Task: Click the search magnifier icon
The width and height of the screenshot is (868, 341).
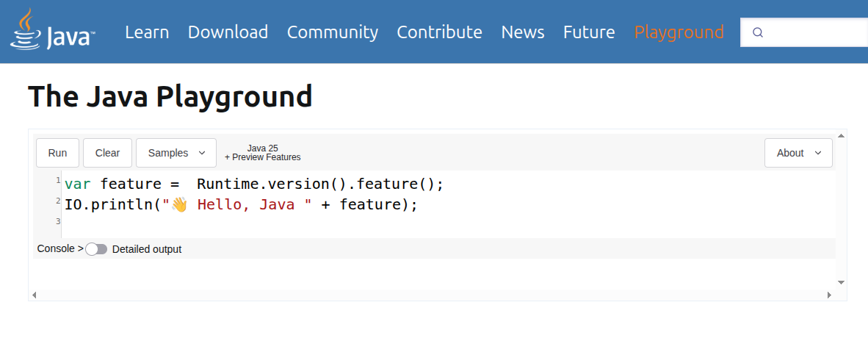Action: click(x=758, y=32)
